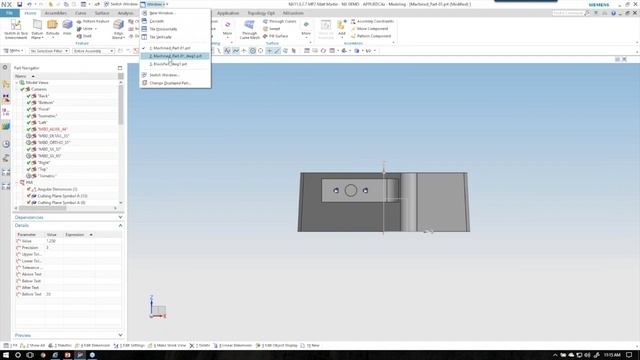The width and height of the screenshot is (640, 360).
Task: Click the resource bar settings gear icon
Action: click(x=5, y=67)
